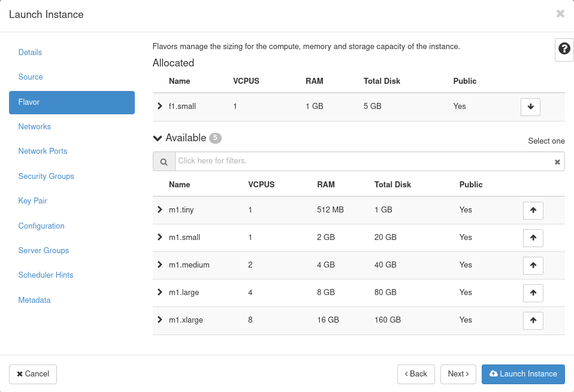Click the Next button
The image size is (574, 392).
458,374
